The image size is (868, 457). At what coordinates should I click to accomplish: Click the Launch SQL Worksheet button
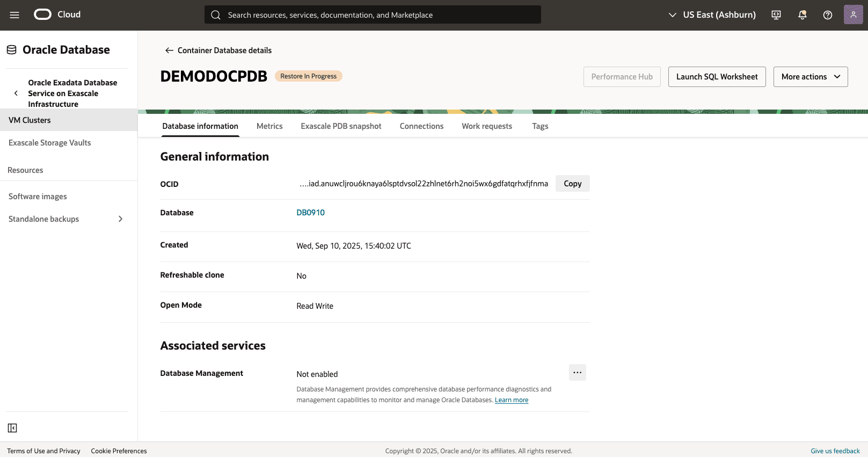(x=717, y=77)
